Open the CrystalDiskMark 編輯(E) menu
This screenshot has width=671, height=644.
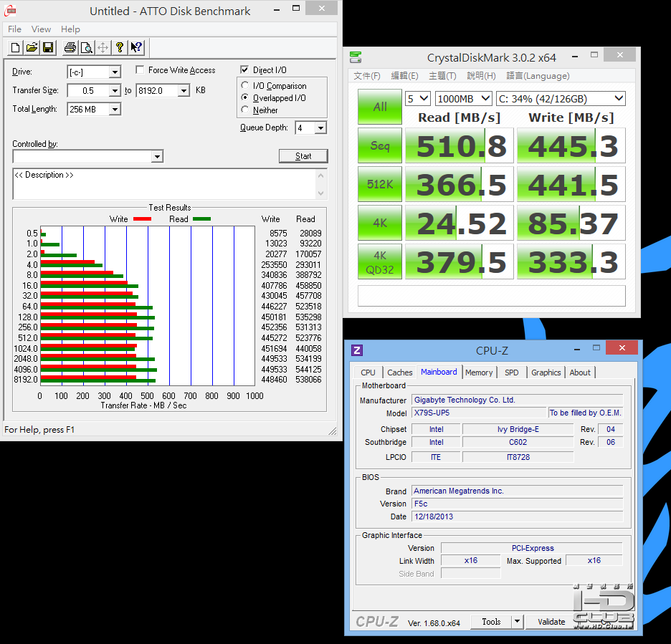404,76
